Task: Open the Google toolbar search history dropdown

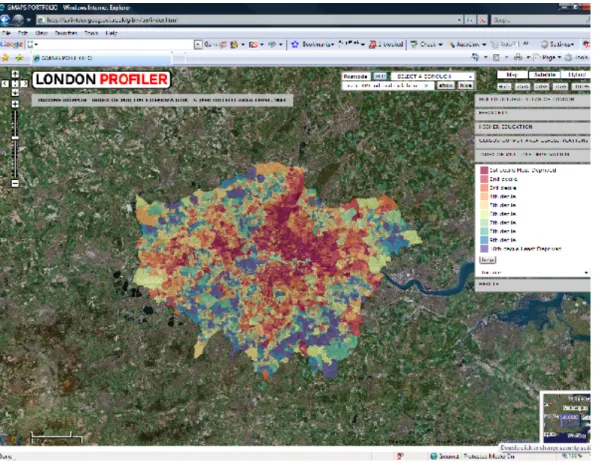Action: click(x=198, y=45)
